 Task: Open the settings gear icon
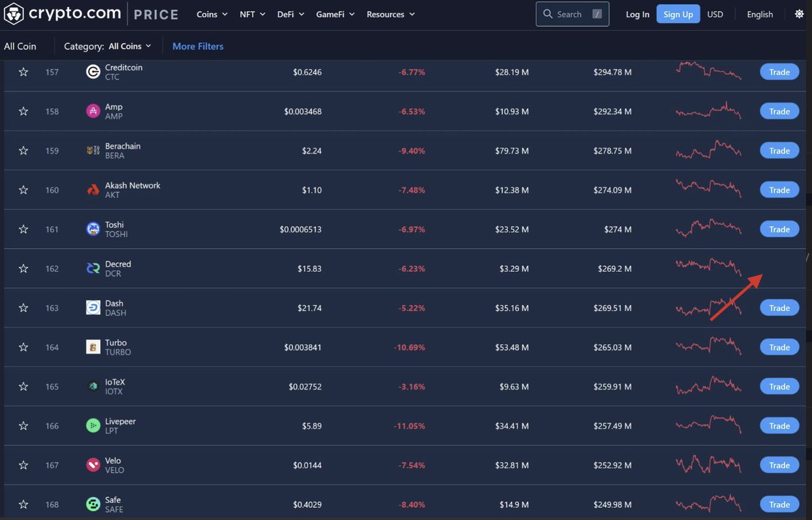pos(799,13)
